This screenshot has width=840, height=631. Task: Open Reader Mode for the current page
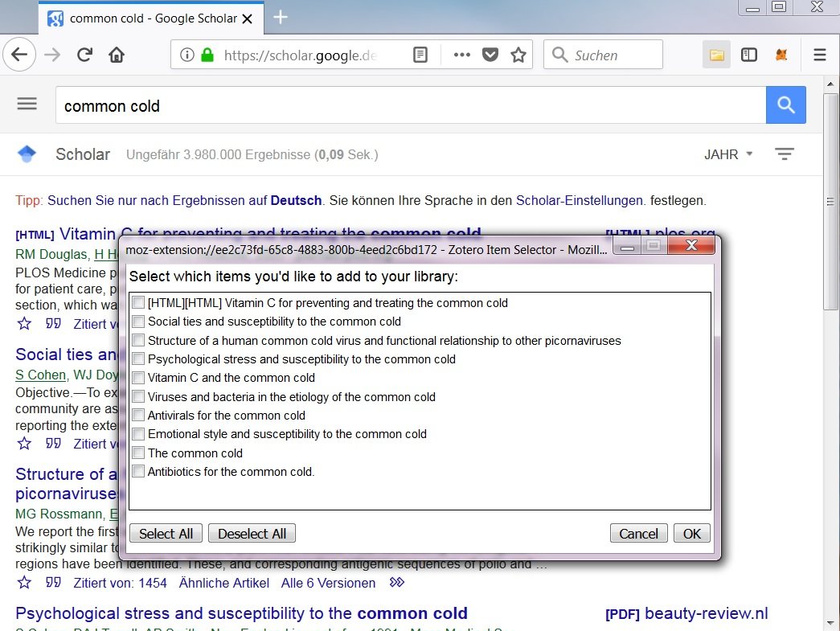(420, 54)
